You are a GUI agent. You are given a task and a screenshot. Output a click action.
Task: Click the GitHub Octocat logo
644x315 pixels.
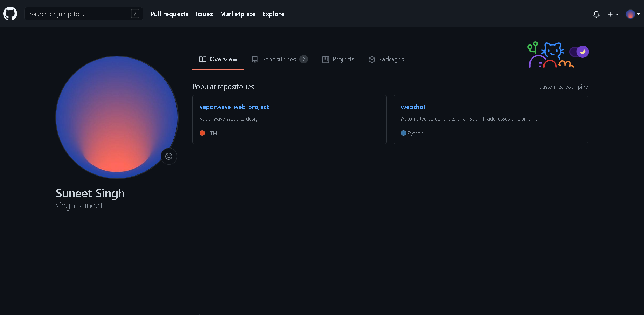tap(10, 14)
